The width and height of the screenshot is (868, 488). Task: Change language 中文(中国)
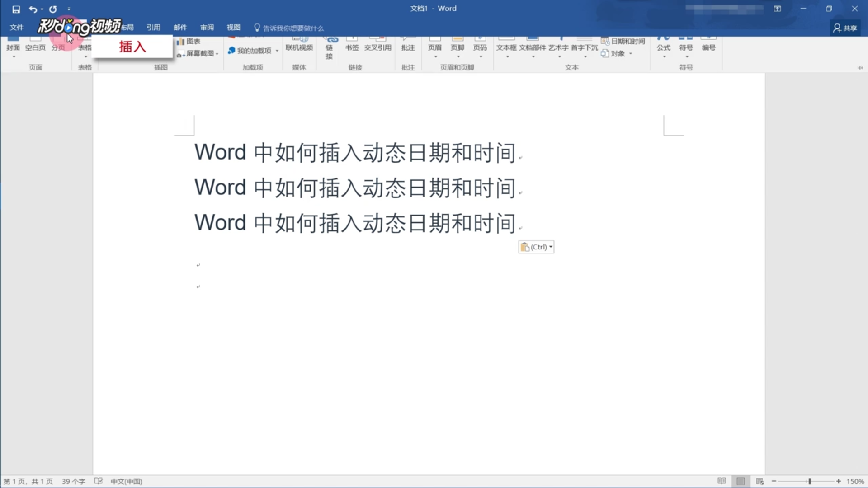coord(127,482)
